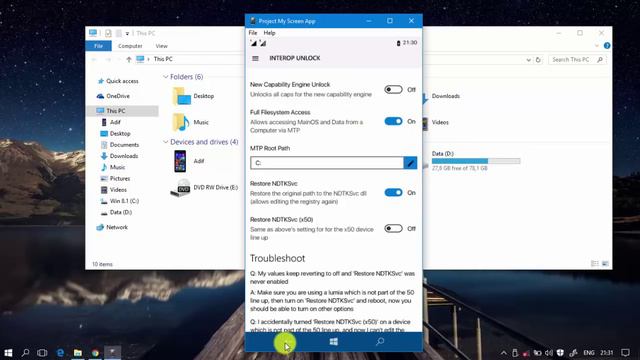Open File Explorer from the taskbar
This screenshot has height=360, width=640.
78,353
